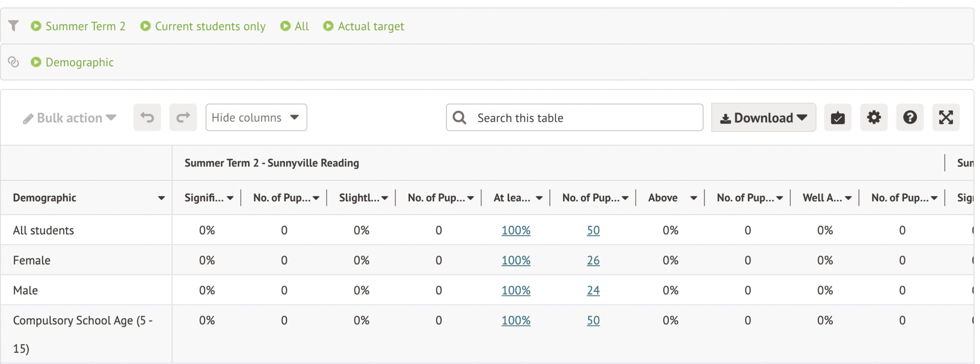Screen dimensions: 980x364
Task: Open the Download dropdown menu
Action: tap(763, 117)
